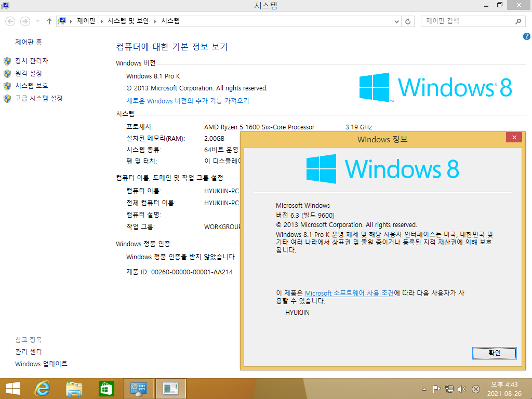
Task: Click 3.19 GHz processor speed
Action: (x=358, y=127)
